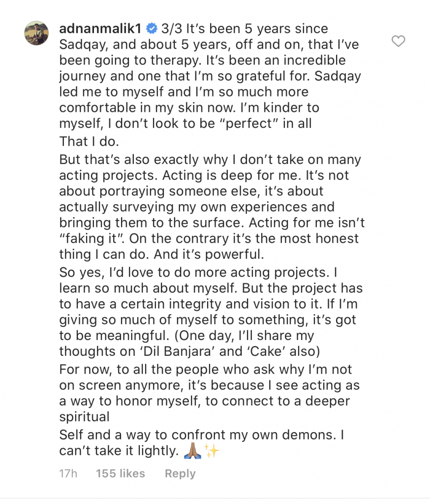430x504 pixels.
Task: Click the sparkles emoji
Action: tap(212, 451)
